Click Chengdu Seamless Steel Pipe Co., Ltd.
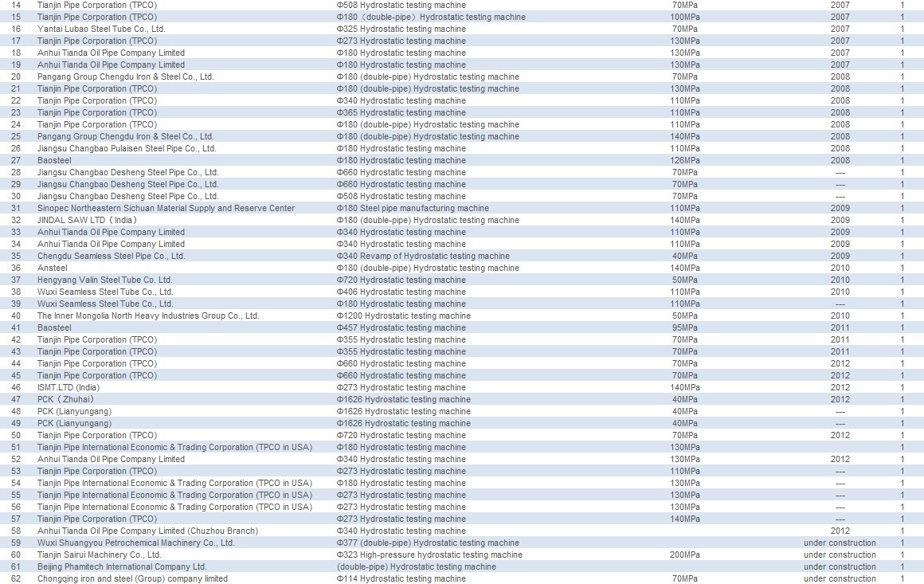Screen dimensions: 924x584 [x=112, y=256]
